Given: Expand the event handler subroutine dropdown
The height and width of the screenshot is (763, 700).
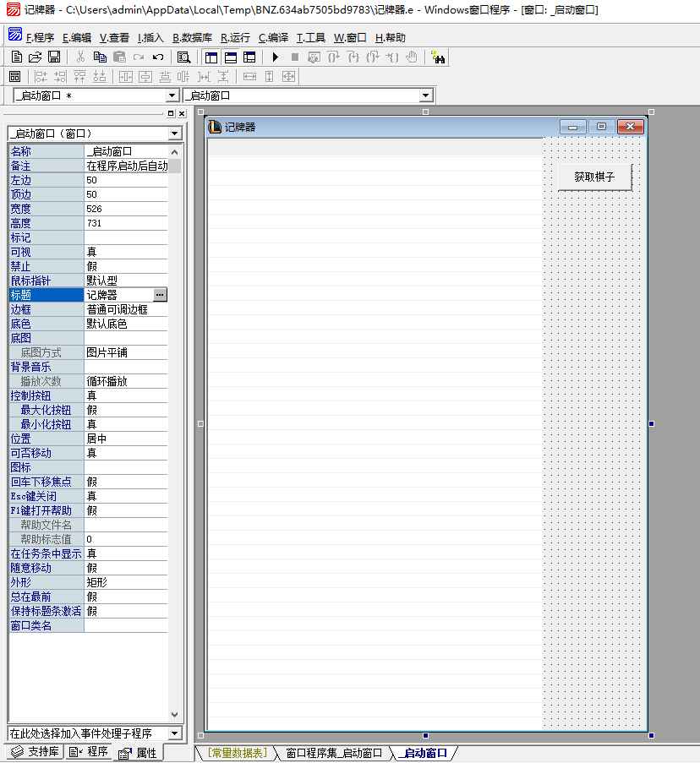Looking at the screenshot, I should click(x=174, y=733).
